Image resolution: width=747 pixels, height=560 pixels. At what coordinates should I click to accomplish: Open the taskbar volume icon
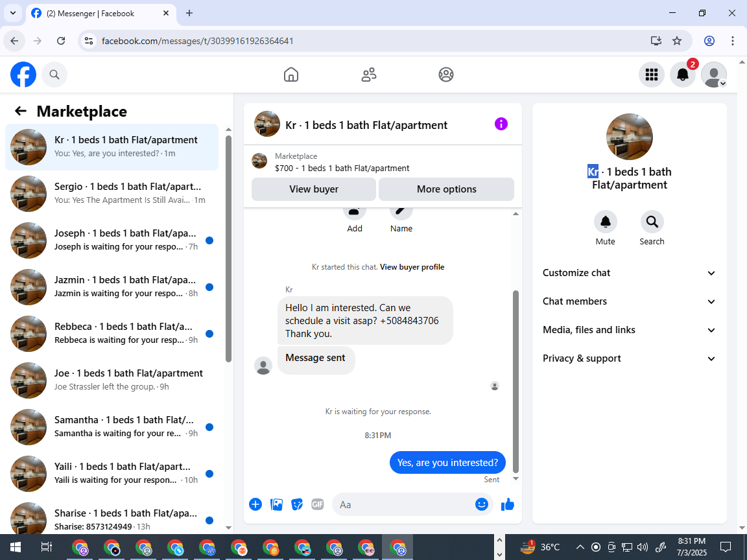(x=643, y=547)
